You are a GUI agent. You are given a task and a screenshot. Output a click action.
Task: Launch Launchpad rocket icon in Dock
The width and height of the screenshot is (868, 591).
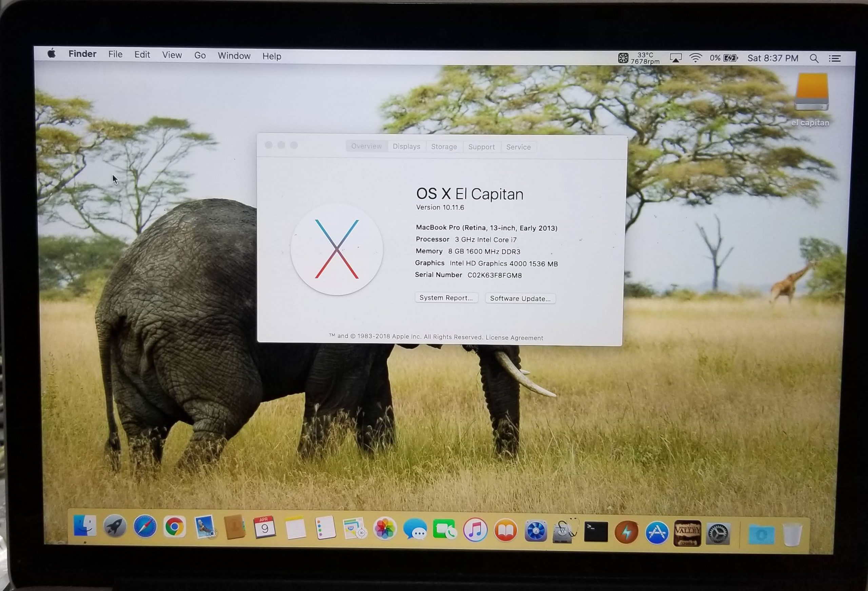click(x=115, y=526)
